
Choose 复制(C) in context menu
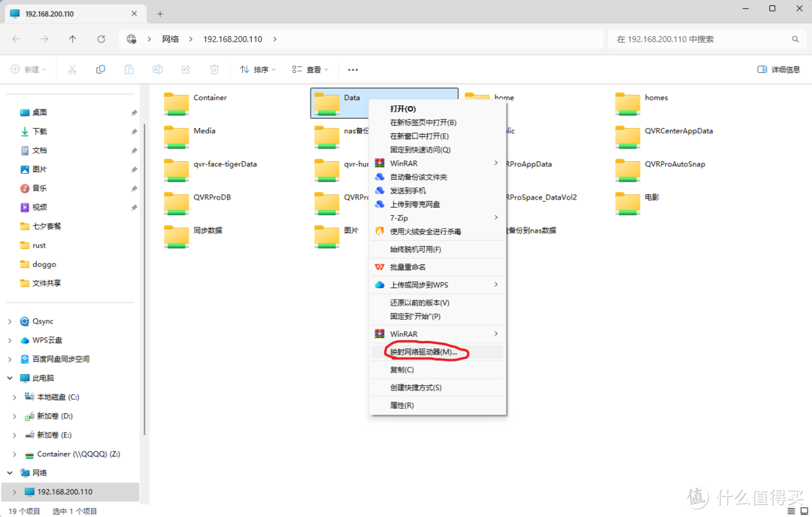click(438, 370)
